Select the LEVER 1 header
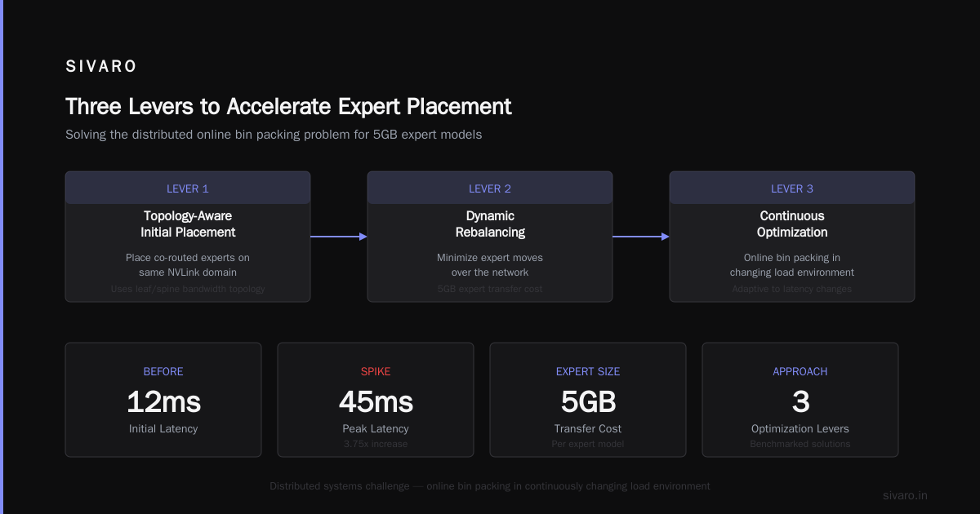The width and height of the screenshot is (980, 514). [188, 188]
